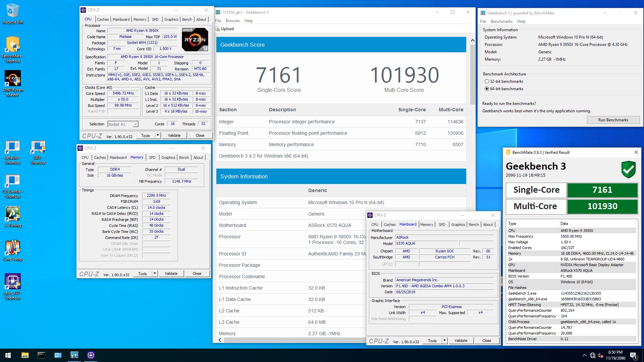
Task: Click left arrow of Geekbench horizontal scrollbar
Action: (220, 340)
